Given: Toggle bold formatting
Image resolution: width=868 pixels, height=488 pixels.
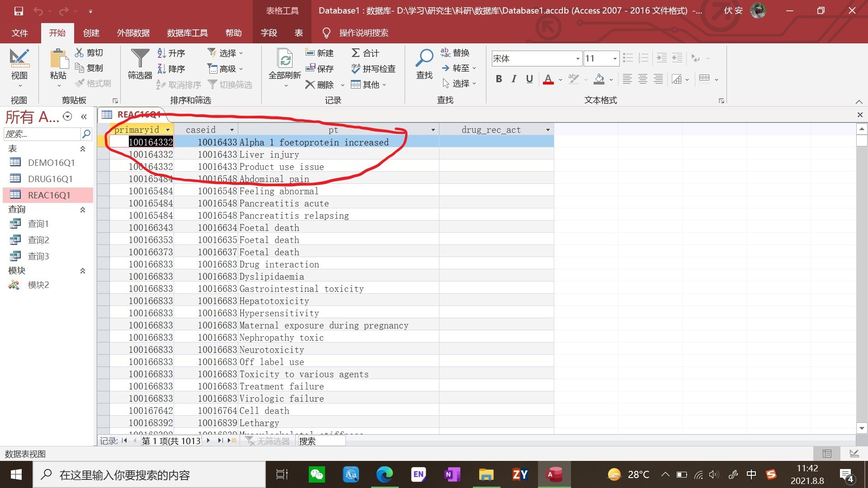Looking at the screenshot, I should tap(499, 79).
